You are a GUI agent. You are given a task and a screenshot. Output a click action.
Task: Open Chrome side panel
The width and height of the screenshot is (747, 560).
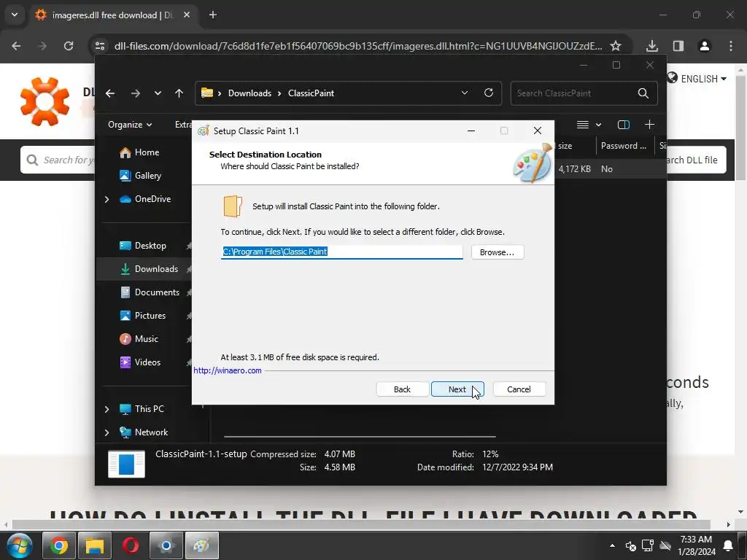click(678, 46)
